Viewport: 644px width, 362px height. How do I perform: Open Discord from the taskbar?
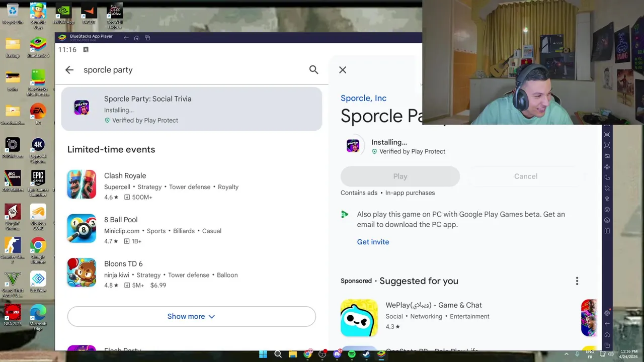tap(337, 354)
